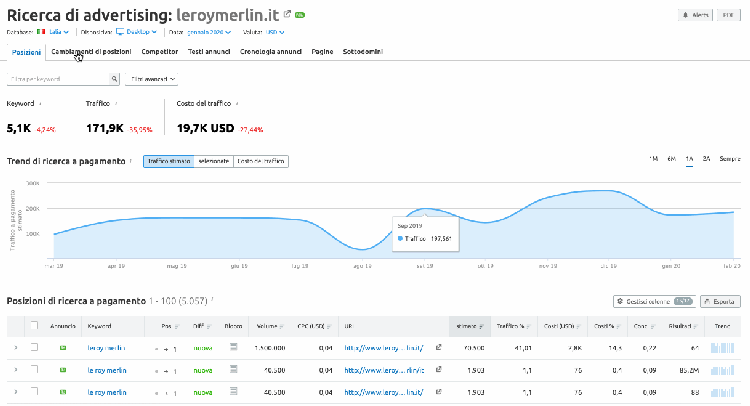Screen dimensions: 750x406
Task: Click the Sep 2019 point on the traffic chart
Action: coord(425,209)
